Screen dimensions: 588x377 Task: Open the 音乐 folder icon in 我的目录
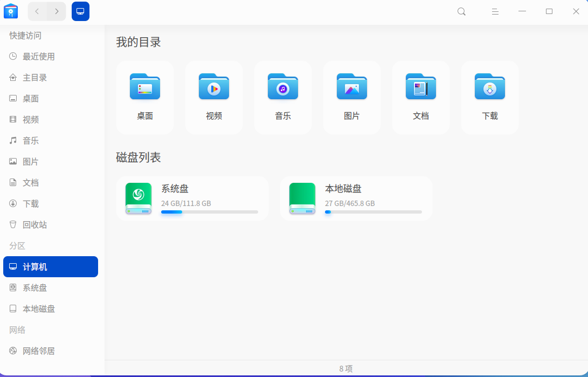[283, 87]
